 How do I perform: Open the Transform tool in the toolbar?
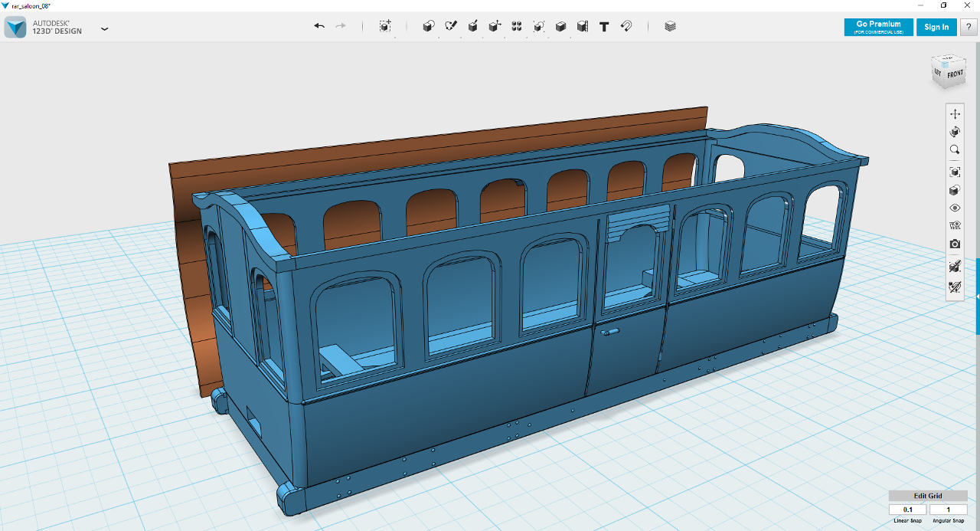click(x=385, y=26)
